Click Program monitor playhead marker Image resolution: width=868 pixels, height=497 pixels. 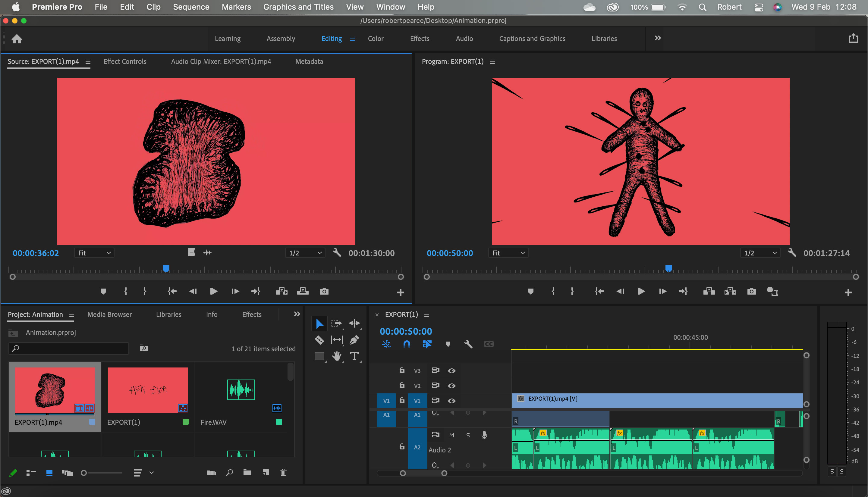pyautogui.click(x=668, y=269)
